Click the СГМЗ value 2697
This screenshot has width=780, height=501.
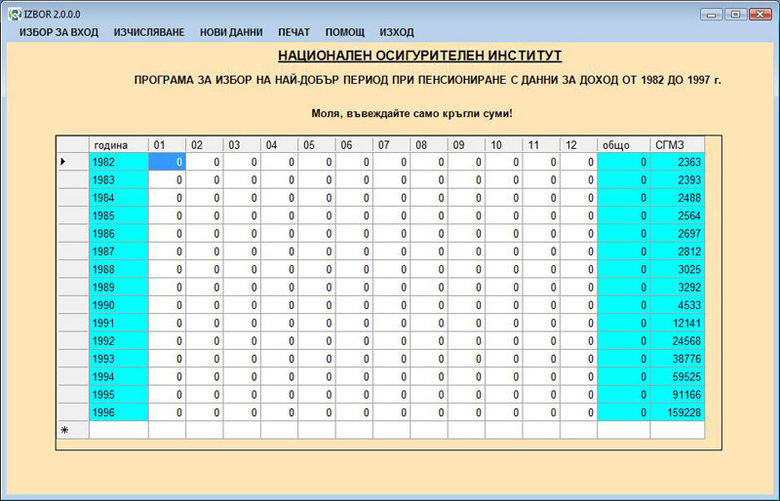[678, 233]
